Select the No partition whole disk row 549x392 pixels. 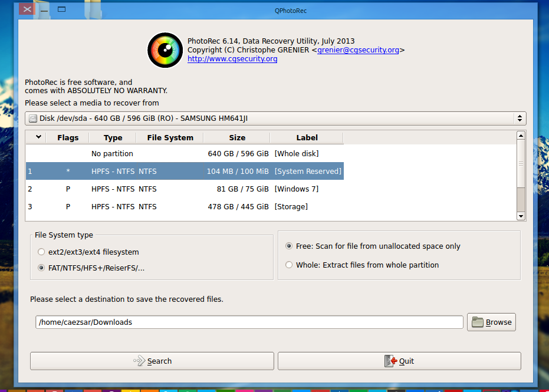click(x=185, y=154)
